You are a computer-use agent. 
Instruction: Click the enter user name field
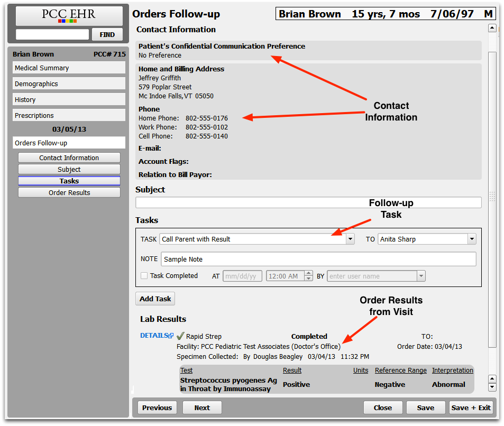(372, 276)
